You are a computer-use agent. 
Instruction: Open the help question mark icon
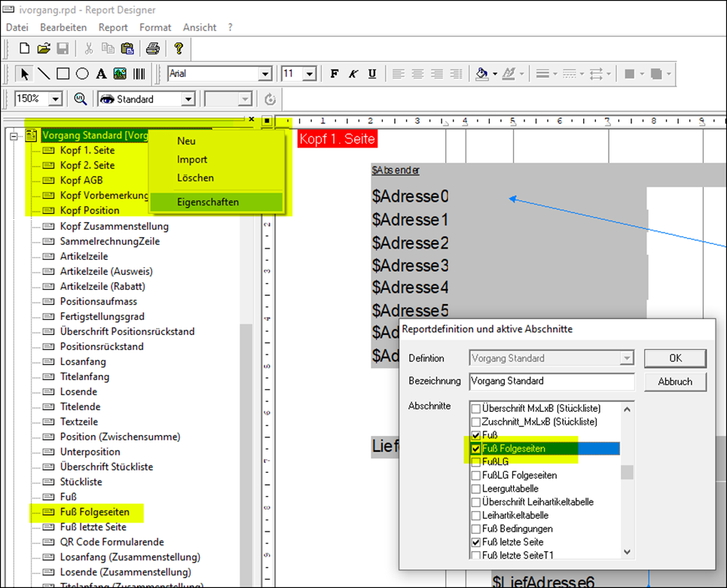coord(179,49)
